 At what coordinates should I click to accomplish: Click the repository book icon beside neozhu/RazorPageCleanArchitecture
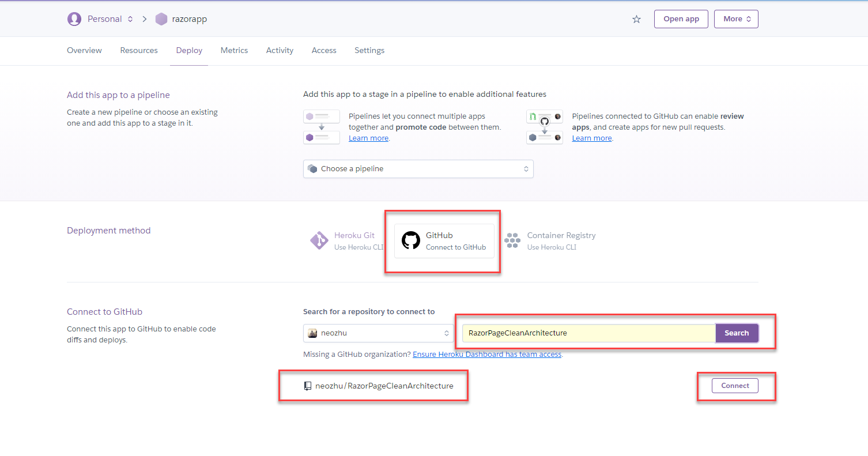coord(308,386)
